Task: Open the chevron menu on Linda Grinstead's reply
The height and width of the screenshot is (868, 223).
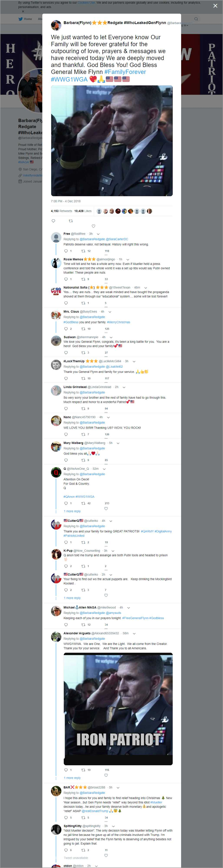Action: point(124,387)
